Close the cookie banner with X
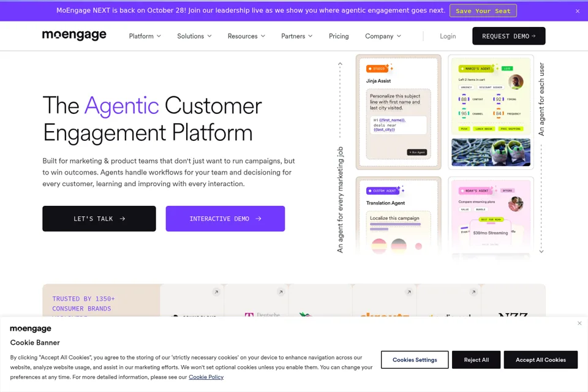 [x=579, y=323]
